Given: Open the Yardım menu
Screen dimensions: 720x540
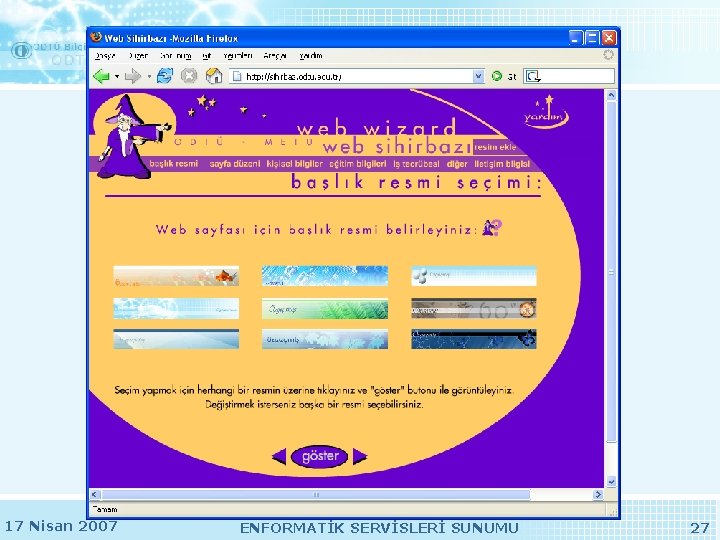Looking at the screenshot, I should (311, 56).
